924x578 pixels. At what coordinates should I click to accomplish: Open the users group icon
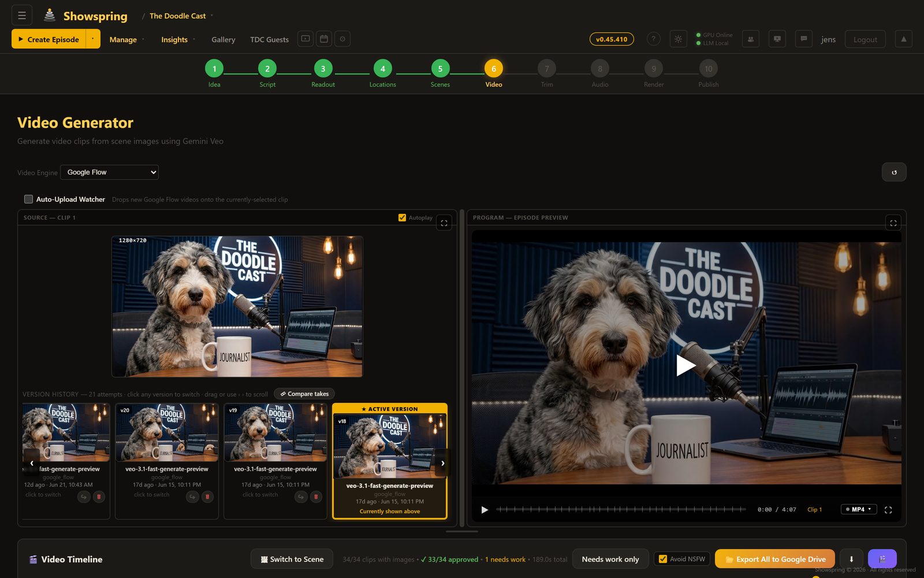751,39
